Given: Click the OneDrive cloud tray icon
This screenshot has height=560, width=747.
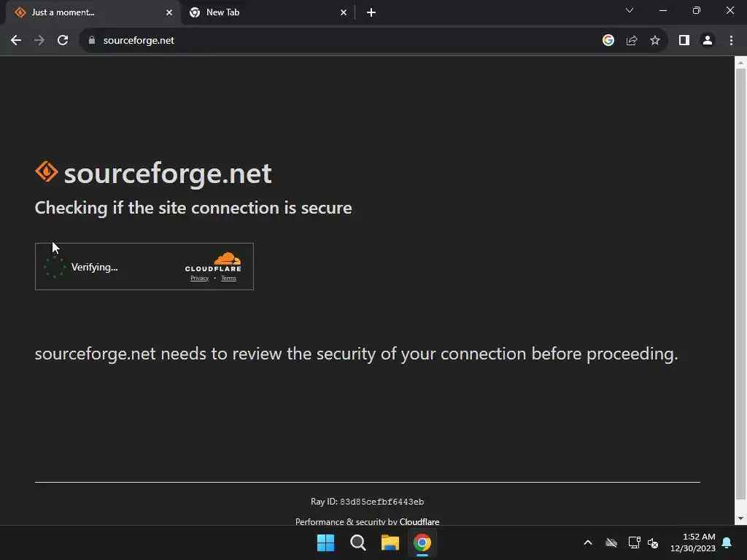Looking at the screenshot, I should [x=611, y=542].
